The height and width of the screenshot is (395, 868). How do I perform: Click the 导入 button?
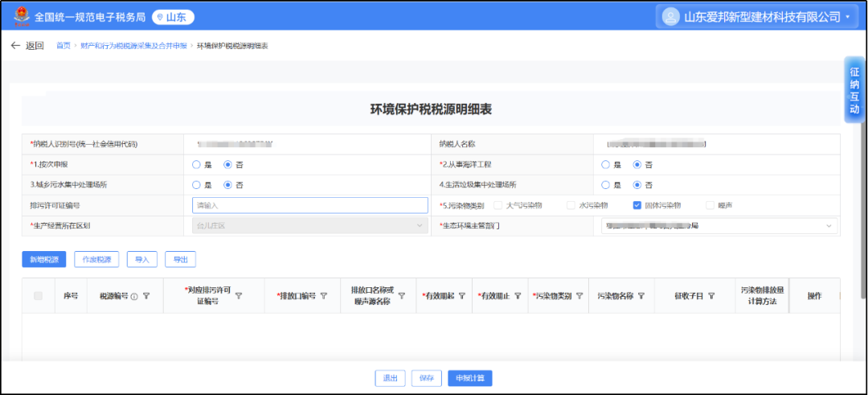pyautogui.click(x=142, y=259)
